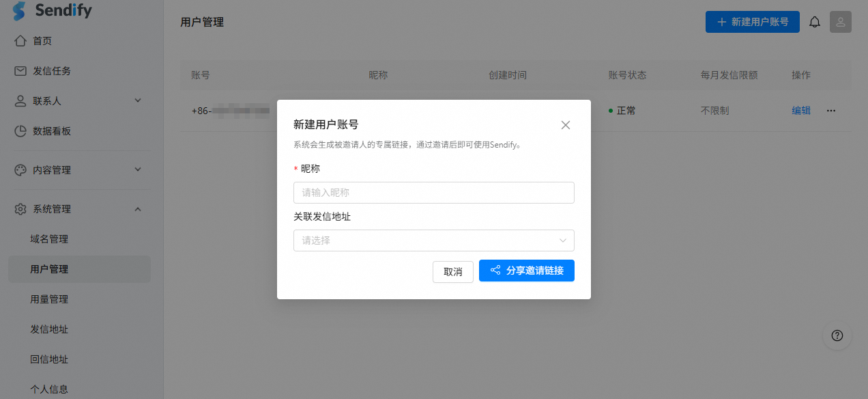The image size is (868, 399).
Task: Click the +86 account cell
Action: coord(231,111)
